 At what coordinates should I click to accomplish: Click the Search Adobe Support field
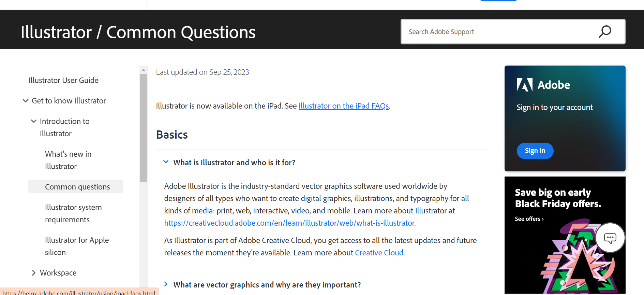click(493, 32)
